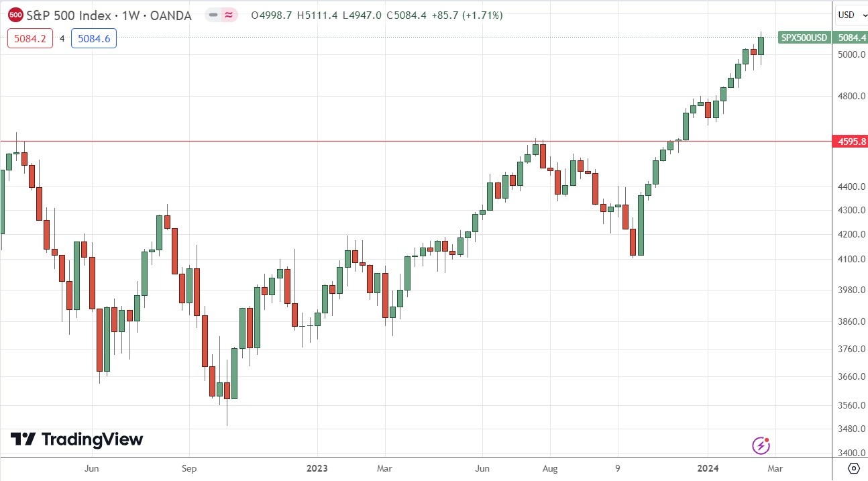Image resolution: width=868 pixels, height=481 pixels.
Task: Toggle the current price label 5084.4
Action: click(852, 38)
